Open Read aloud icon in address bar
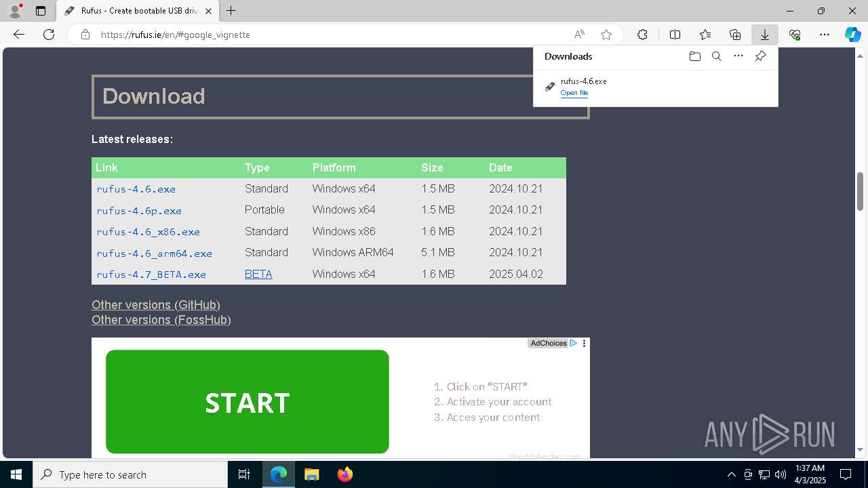 pyautogui.click(x=579, y=35)
